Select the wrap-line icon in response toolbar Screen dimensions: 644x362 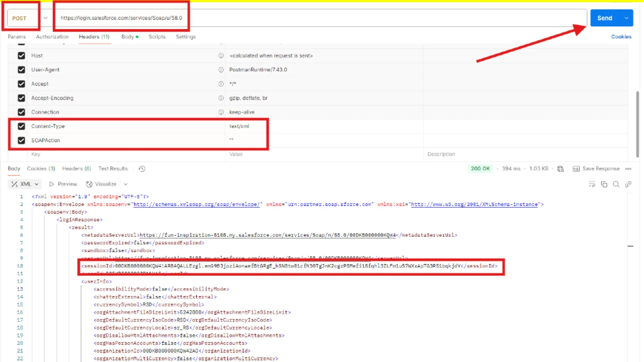[x=592, y=184]
